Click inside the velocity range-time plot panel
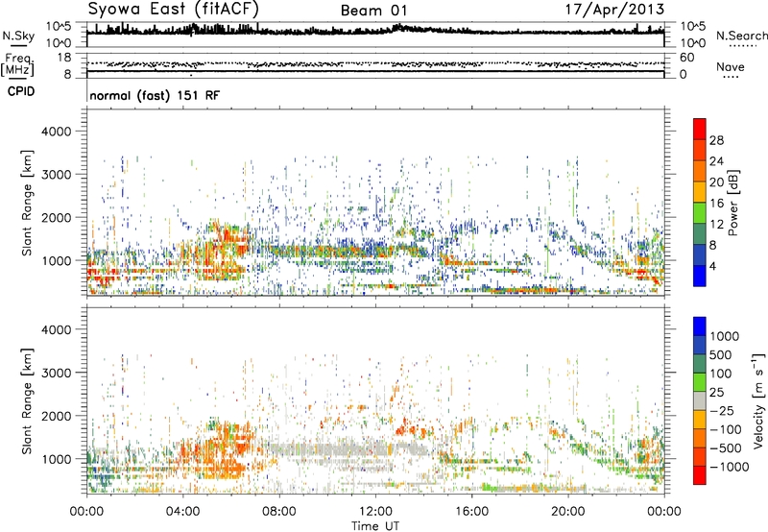768x532 pixels. tap(375, 400)
